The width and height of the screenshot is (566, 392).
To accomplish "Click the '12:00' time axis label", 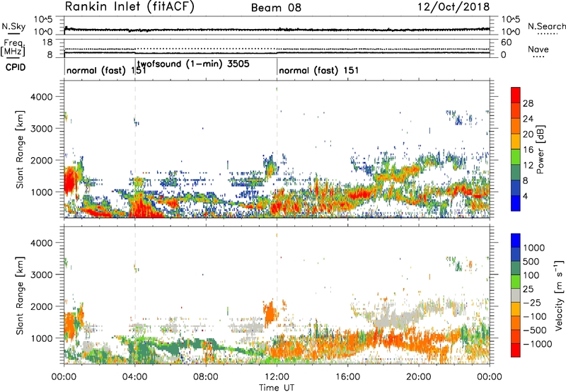I will point(277,377).
